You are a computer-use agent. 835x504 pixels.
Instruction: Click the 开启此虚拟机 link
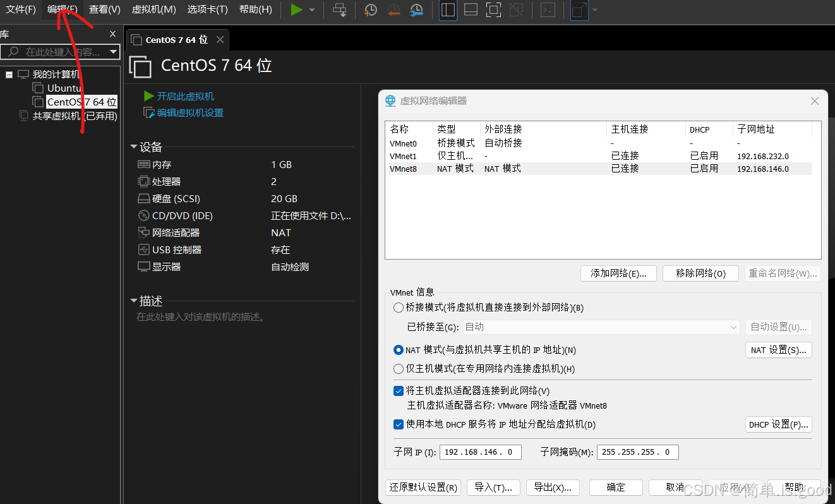click(x=186, y=96)
